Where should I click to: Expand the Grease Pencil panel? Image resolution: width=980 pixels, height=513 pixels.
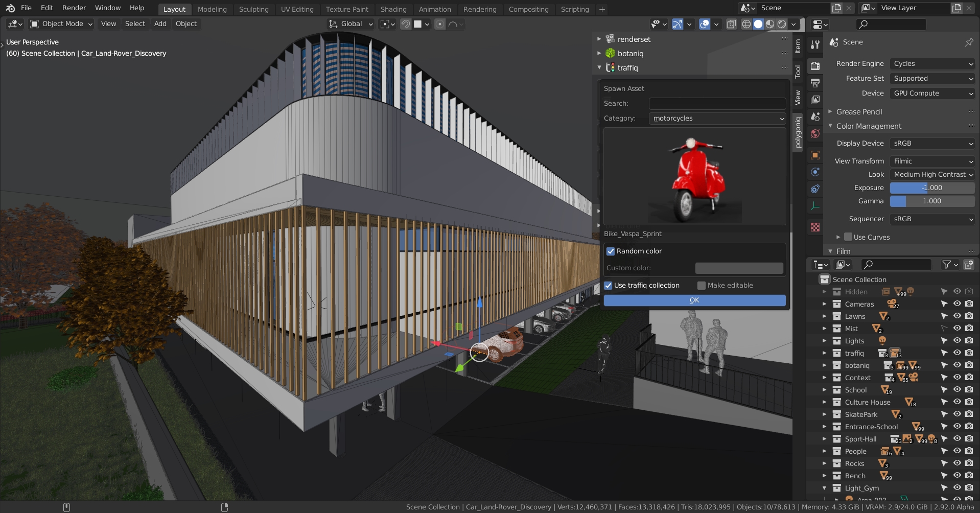tap(830, 111)
